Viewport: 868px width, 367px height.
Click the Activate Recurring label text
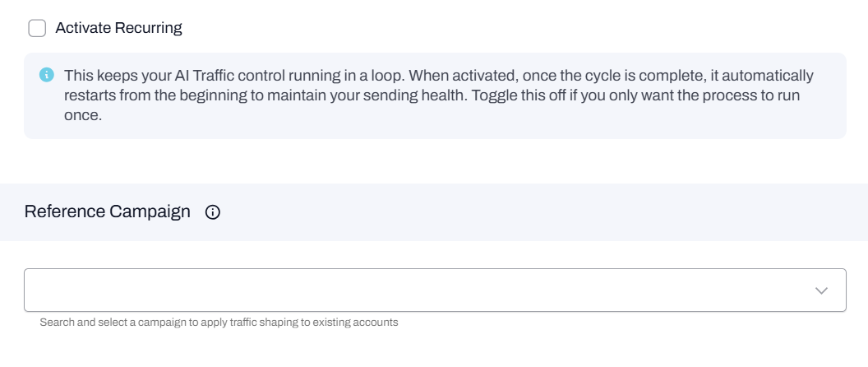pyautogui.click(x=118, y=28)
